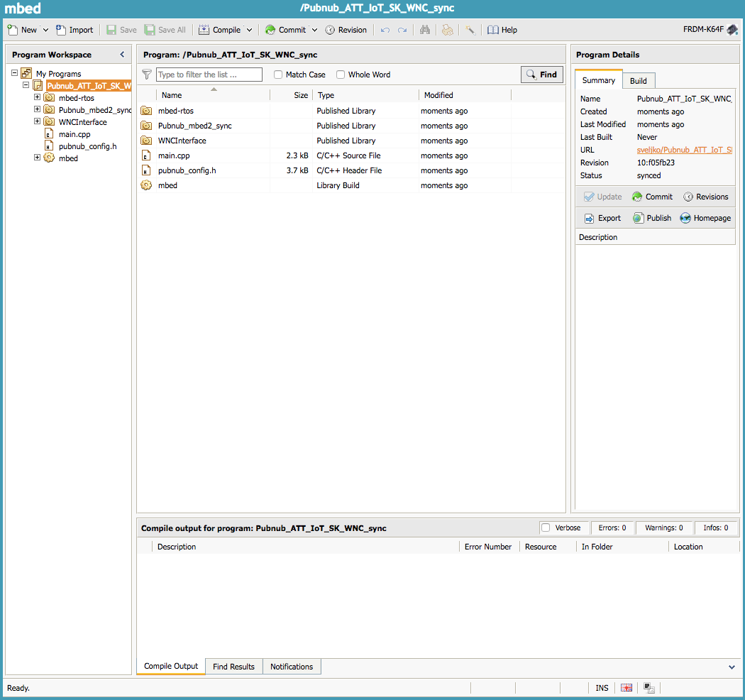Viewport: 745px width, 700px height.
Task: Switch to the Build tab
Action: pyautogui.click(x=639, y=80)
